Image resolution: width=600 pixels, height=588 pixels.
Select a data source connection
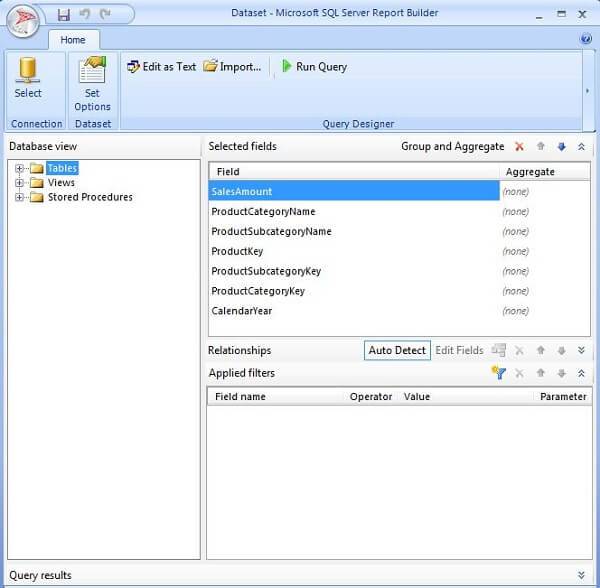click(x=28, y=78)
